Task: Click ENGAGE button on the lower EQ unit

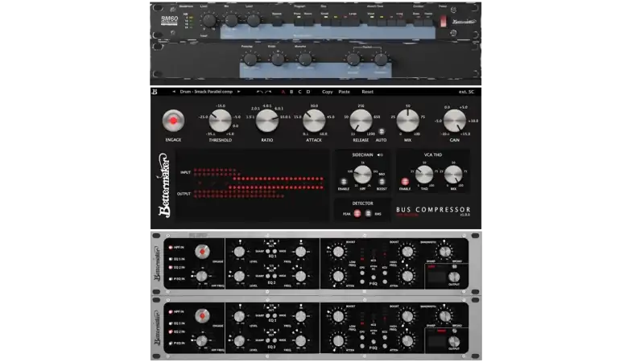Action: [x=202, y=315]
